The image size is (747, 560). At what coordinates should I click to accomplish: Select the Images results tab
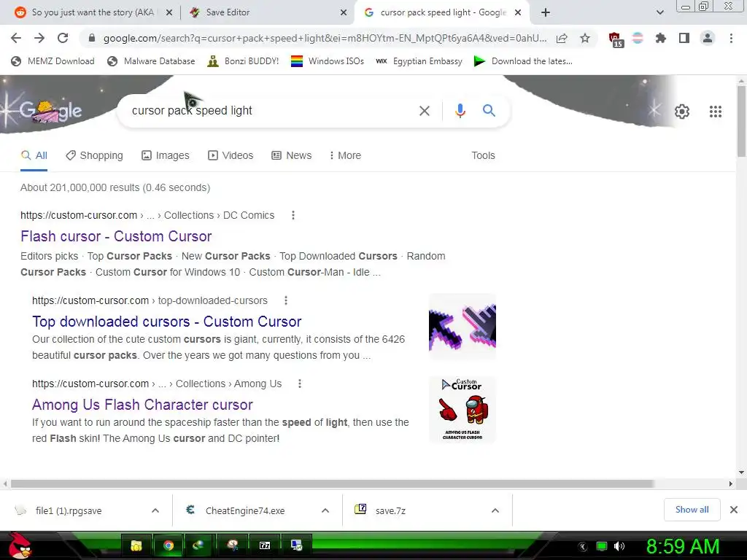[x=166, y=156]
